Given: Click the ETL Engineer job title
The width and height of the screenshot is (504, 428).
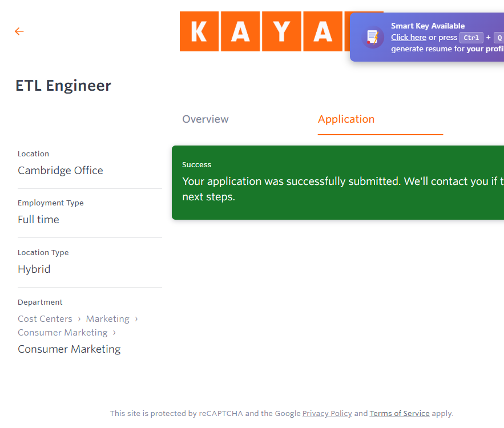Looking at the screenshot, I should pos(63,86).
